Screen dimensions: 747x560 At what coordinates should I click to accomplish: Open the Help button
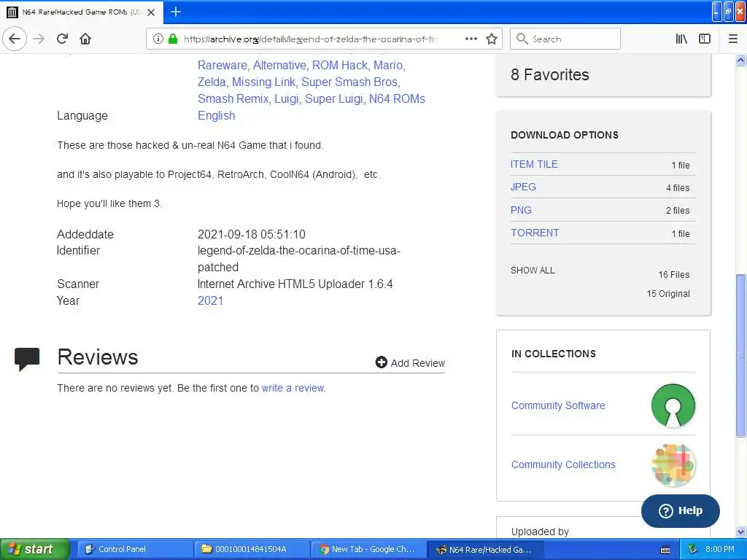[x=681, y=510]
